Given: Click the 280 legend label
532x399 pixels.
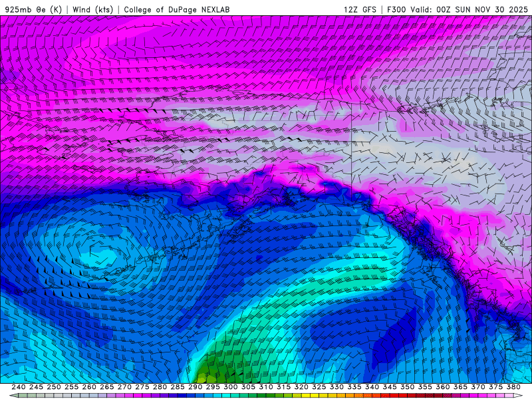Looking at the screenshot, I should 160,387.
